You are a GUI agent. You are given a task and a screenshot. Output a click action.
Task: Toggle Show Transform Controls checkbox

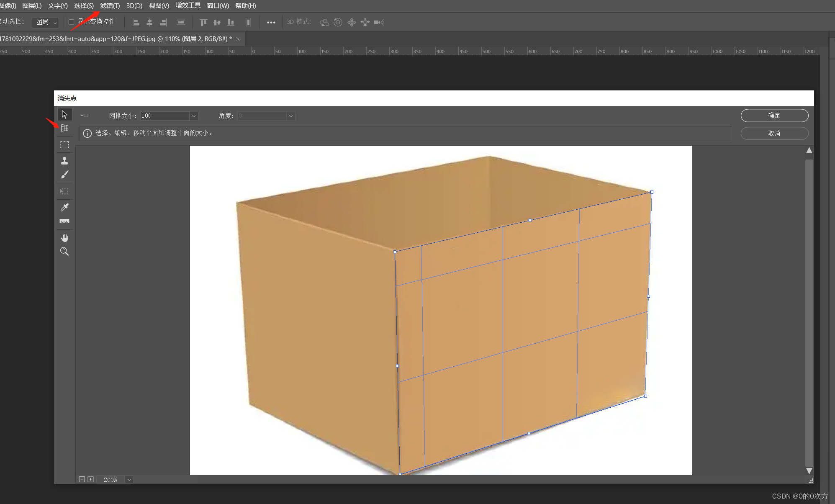click(71, 22)
